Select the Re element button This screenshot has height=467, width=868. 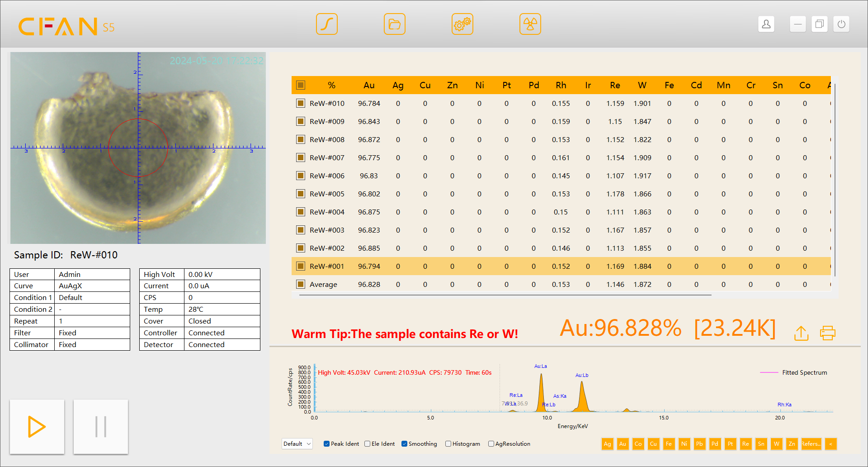(x=746, y=444)
